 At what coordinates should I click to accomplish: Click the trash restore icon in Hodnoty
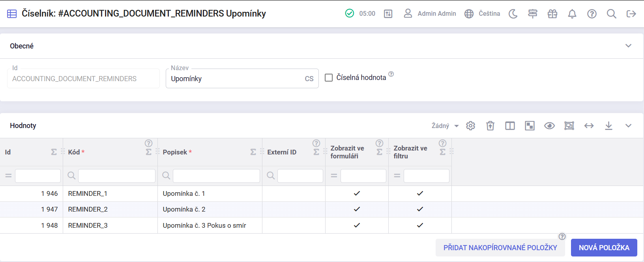pyautogui.click(x=490, y=126)
